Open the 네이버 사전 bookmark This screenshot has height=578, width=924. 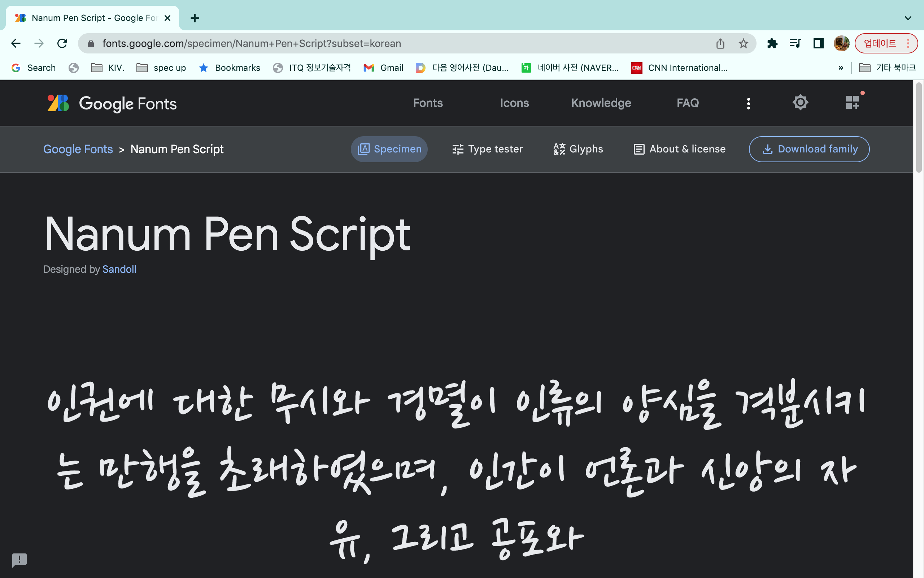pos(570,68)
